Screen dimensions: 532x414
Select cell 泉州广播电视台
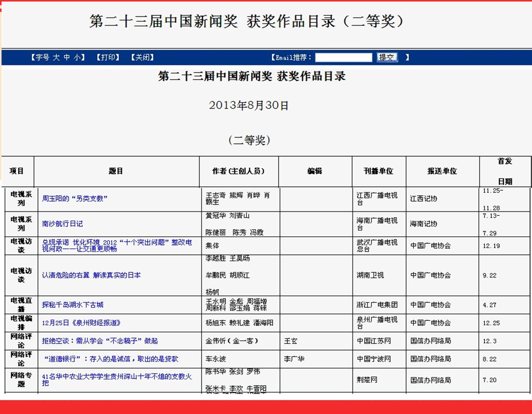pyautogui.click(x=379, y=323)
